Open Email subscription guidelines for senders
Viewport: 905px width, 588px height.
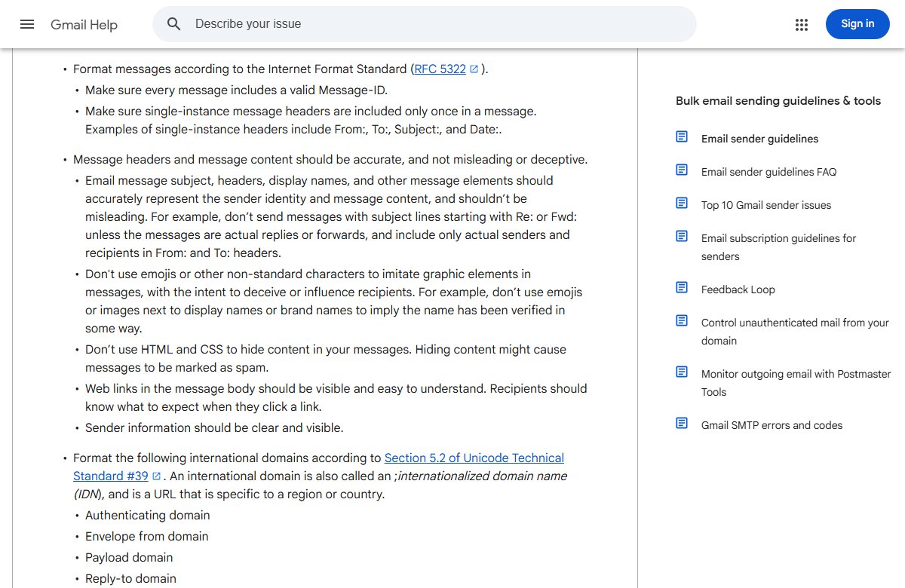tap(779, 247)
